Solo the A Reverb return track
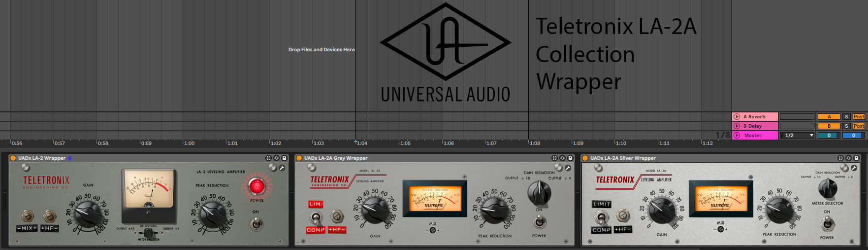The width and height of the screenshot is (868, 250). click(x=846, y=117)
